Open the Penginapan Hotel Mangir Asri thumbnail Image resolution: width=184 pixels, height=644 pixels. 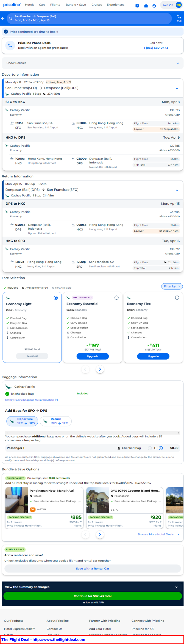17,500
